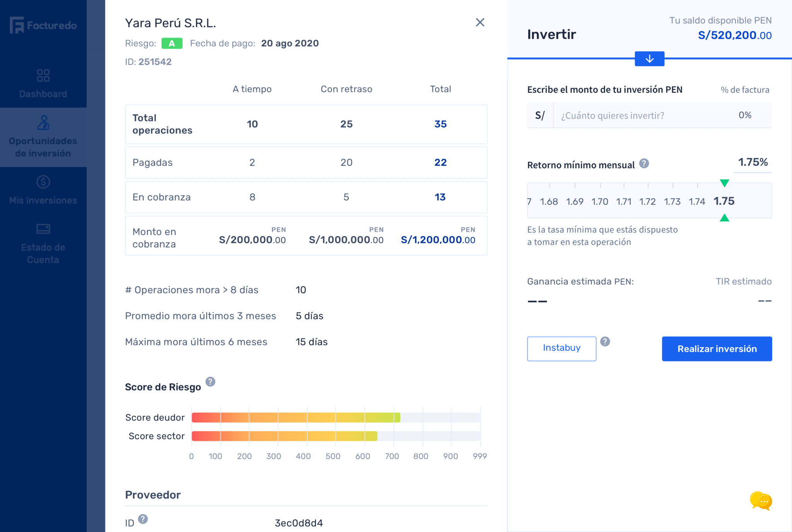The height and width of the screenshot is (532, 792).
Task: Open the Estado de Cuenta card icon
Action: [x=43, y=229]
